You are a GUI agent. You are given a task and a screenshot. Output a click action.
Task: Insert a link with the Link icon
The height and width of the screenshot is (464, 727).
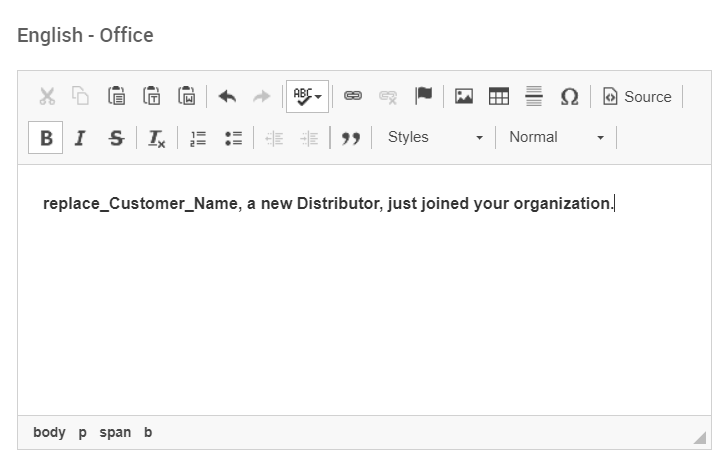point(352,97)
